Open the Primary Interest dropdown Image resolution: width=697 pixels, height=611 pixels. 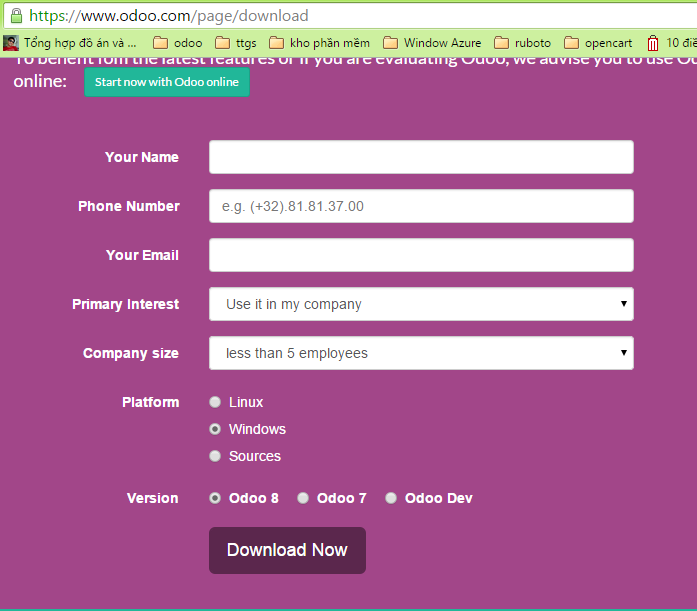421,304
